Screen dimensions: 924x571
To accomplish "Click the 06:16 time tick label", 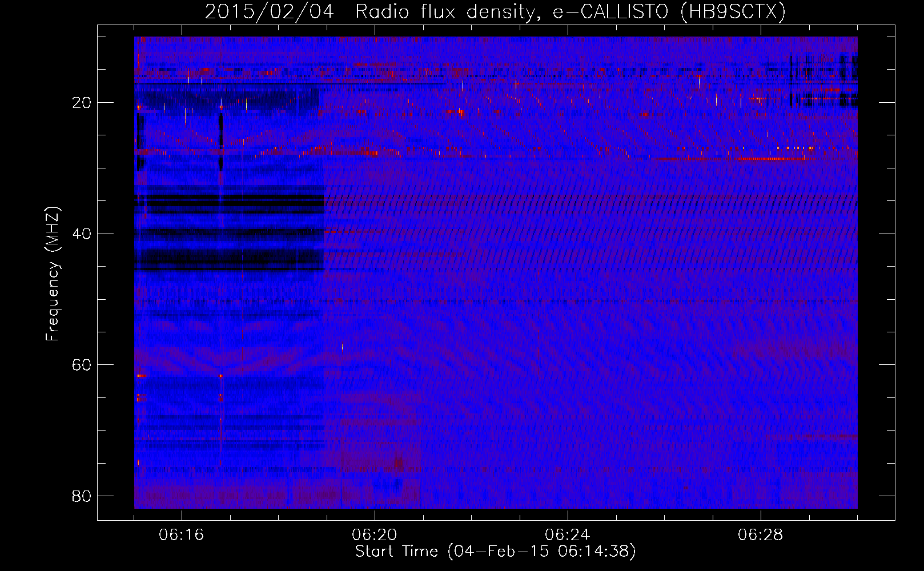I will tap(182, 535).
